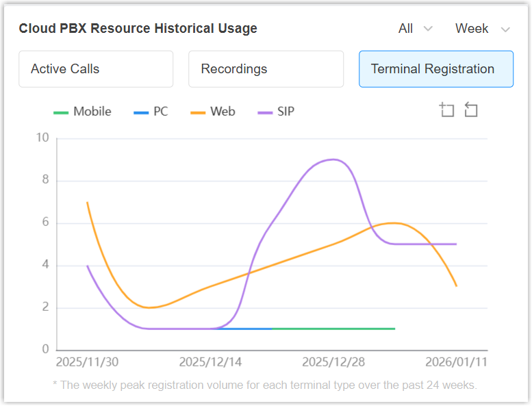The width and height of the screenshot is (532, 406).
Task: Click the chevron arrow beside All
Action: [429, 29]
